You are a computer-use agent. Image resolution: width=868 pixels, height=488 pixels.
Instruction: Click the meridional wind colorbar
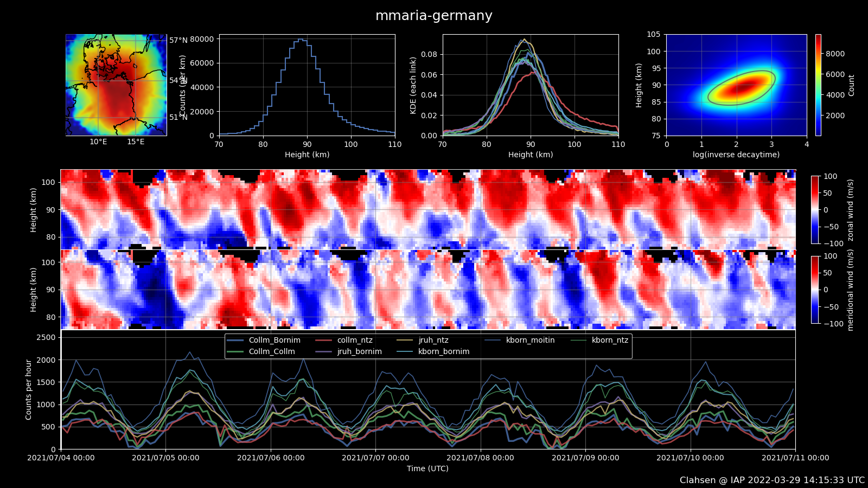[815, 290]
